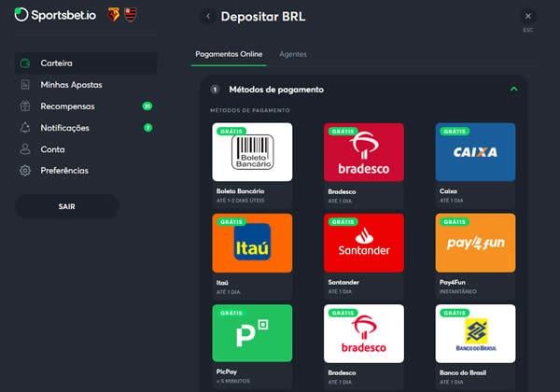Click the green Notificações counter badge
The image size is (560, 392).
[147, 128]
